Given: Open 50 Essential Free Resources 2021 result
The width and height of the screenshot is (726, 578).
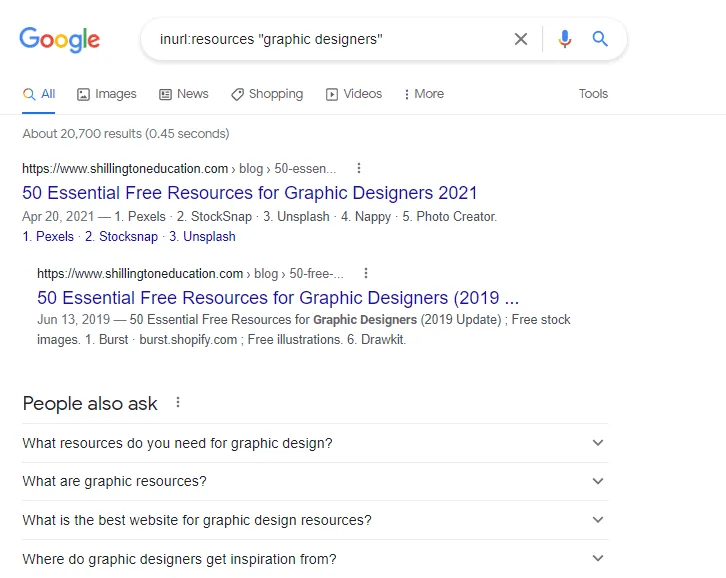Looking at the screenshot, I should pyautogui.click(x=250, y=193).
